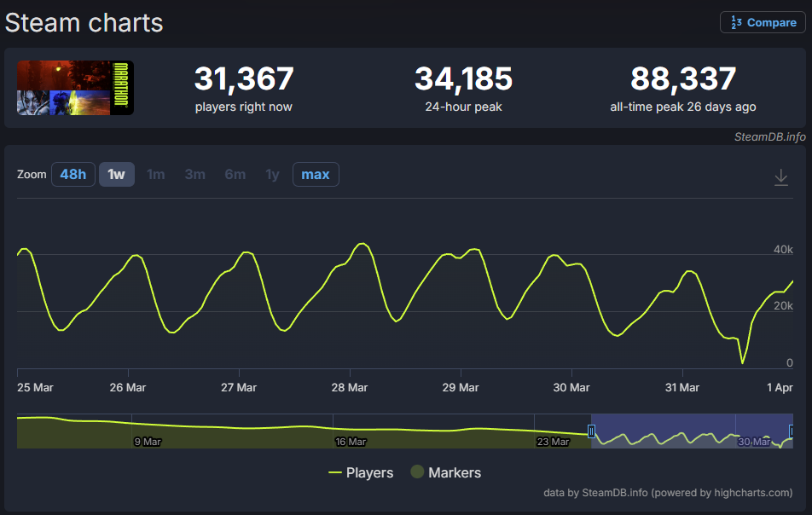Toggle the Markers series in legend
This screenshot has width=812, height=515.
click(446, 472)
